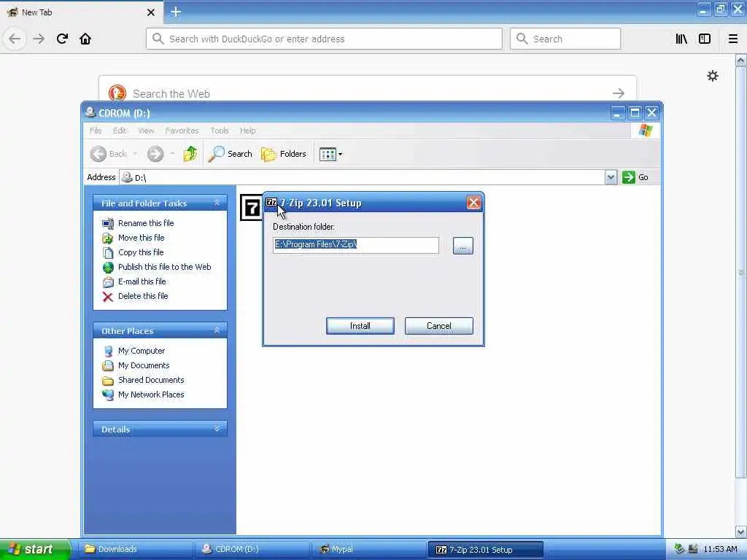Screen dimensions: 747x560
Task: Click the Explorer Search toolbar button
Action: pyautogui.click(x=231, y=154)
